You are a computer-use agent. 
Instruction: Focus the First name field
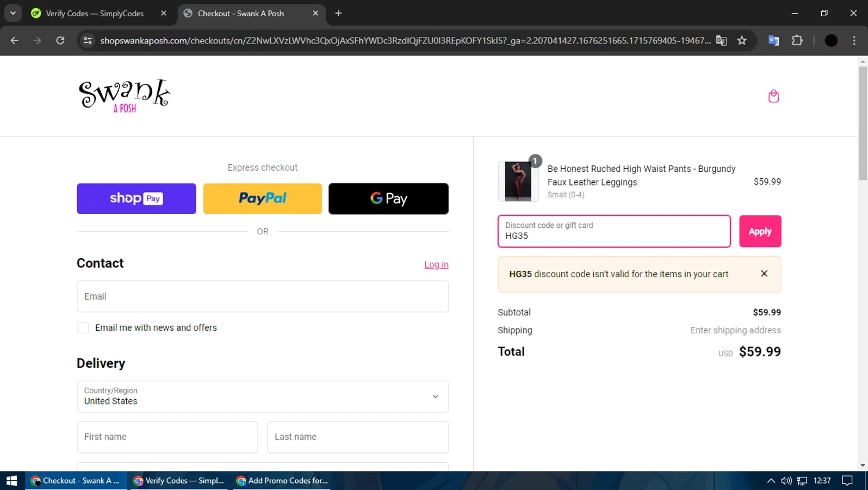point(167,437)
